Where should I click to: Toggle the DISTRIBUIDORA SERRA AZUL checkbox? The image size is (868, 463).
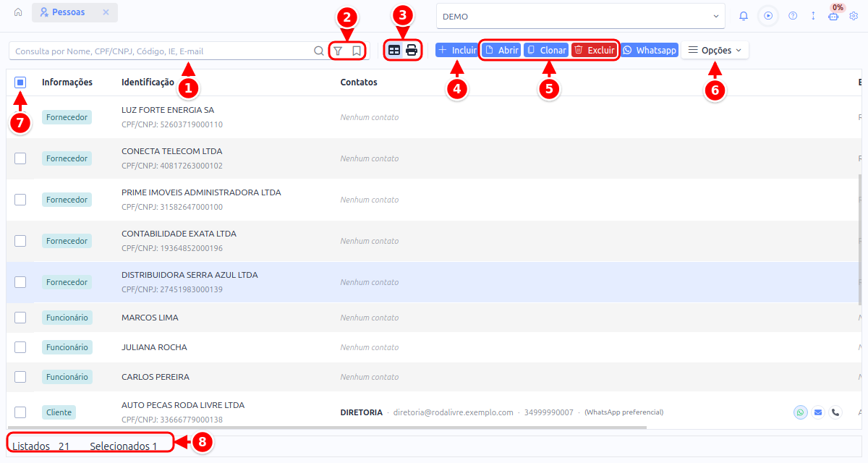pos(20,282)
